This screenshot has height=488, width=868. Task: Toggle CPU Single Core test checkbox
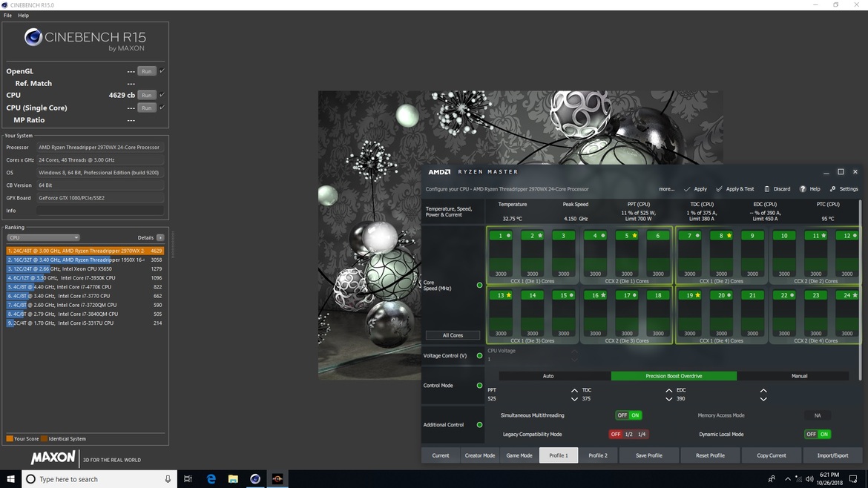162,108
